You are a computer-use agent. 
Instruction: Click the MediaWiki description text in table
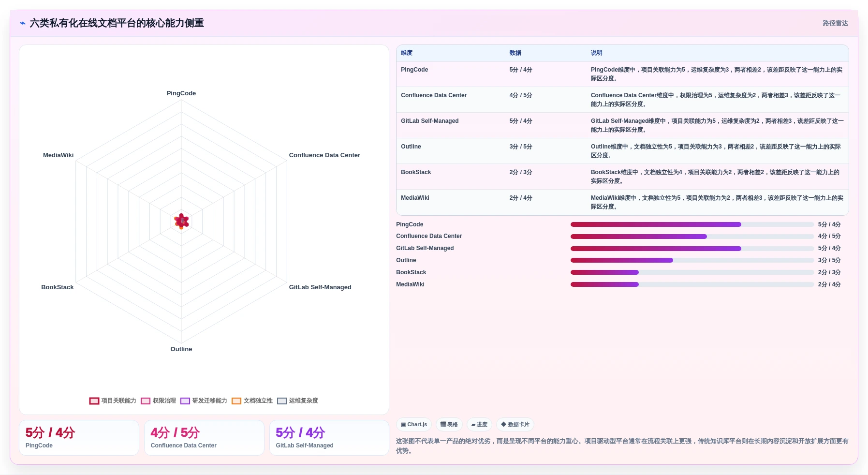pyautogui.click(x=717, y=202)
